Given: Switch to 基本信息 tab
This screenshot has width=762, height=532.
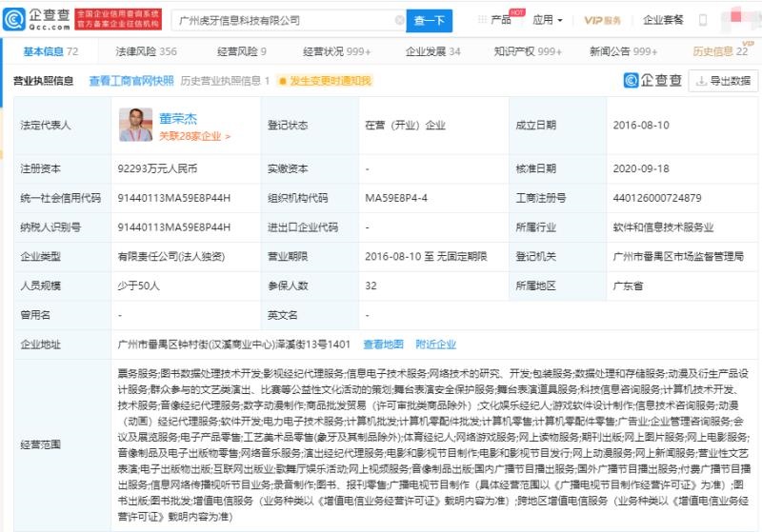Looking at the screenshot, I should (50, 51).
